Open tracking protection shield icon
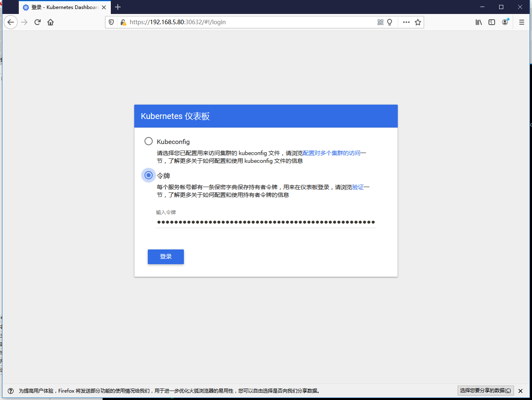 pyautogui.click(x=111, y=22)
